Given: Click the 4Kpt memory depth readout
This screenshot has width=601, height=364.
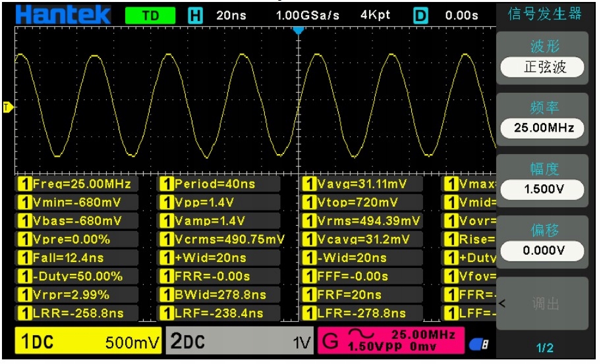Looking at the screenshot, I should coord(375,15).
